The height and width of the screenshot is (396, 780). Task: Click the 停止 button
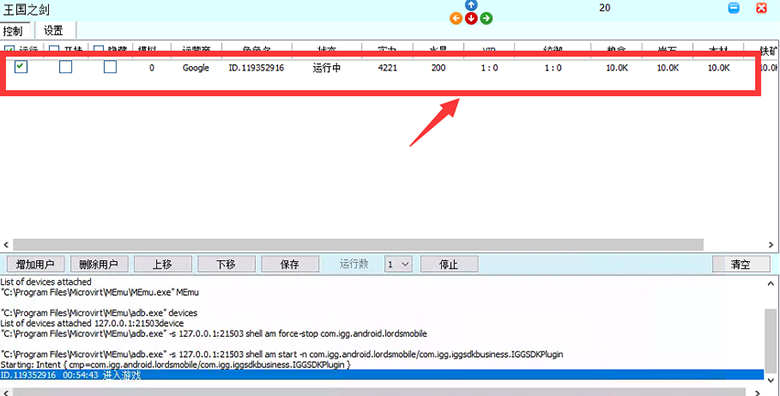[x=449, y=264]
